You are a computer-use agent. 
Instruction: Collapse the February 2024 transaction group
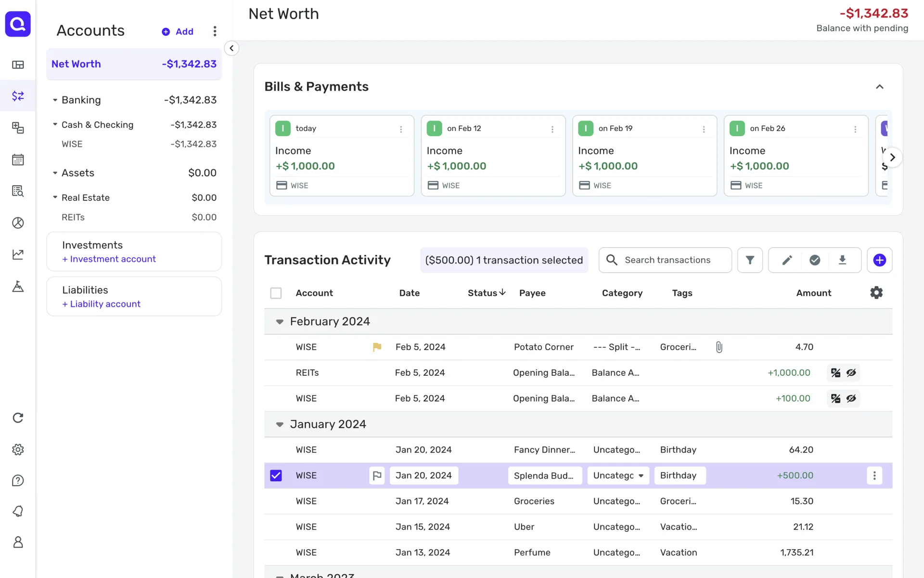coord(280,322)
